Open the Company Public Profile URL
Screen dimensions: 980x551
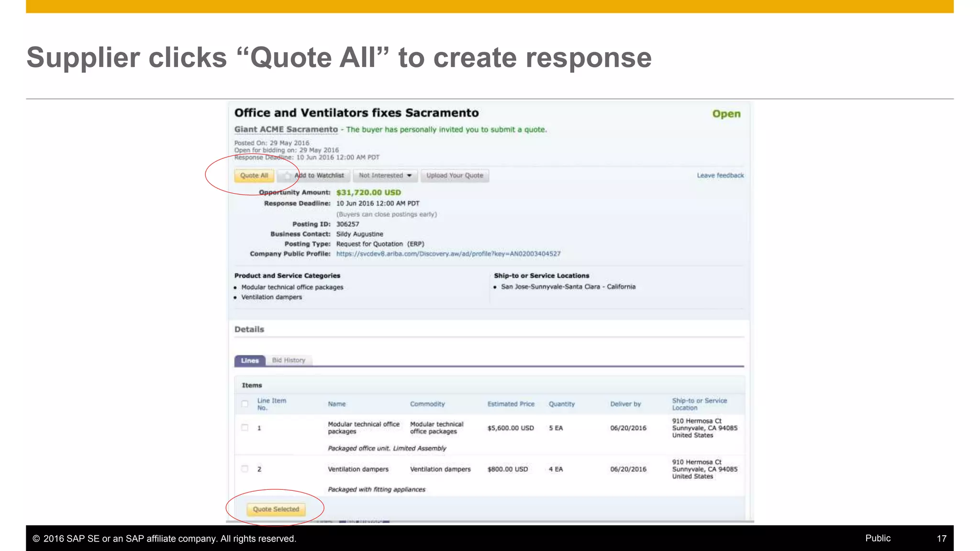click(x=448, y=253)
